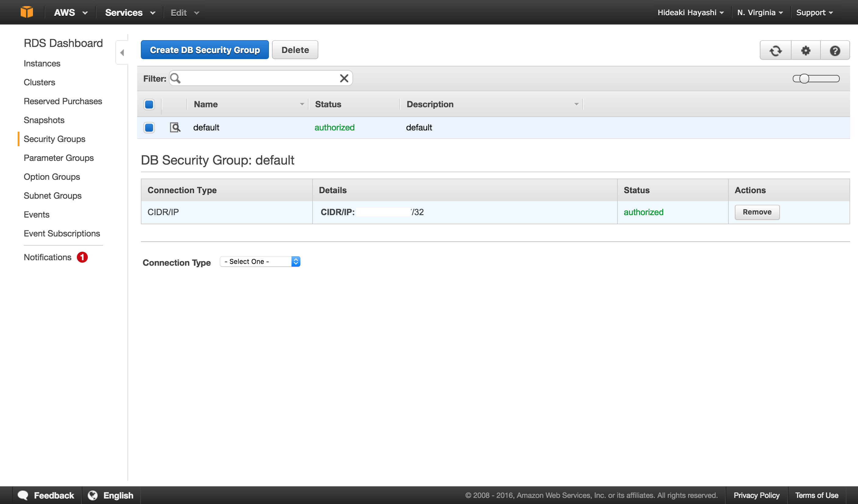Click the English language link
This screenshot has width=858, height=504.
click(118, 495)
